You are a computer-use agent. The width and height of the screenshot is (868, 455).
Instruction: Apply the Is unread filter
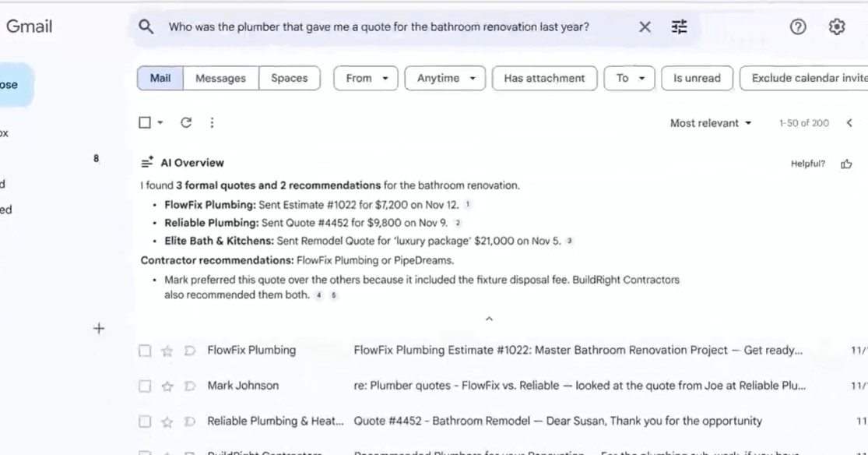697,78
